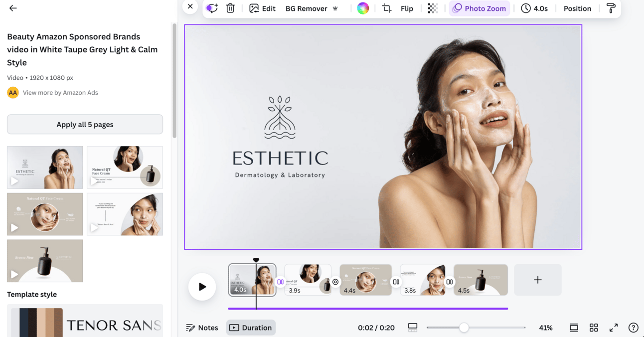Open the Notes panel
The image size is (644, 337).
[x=202, y=328]
